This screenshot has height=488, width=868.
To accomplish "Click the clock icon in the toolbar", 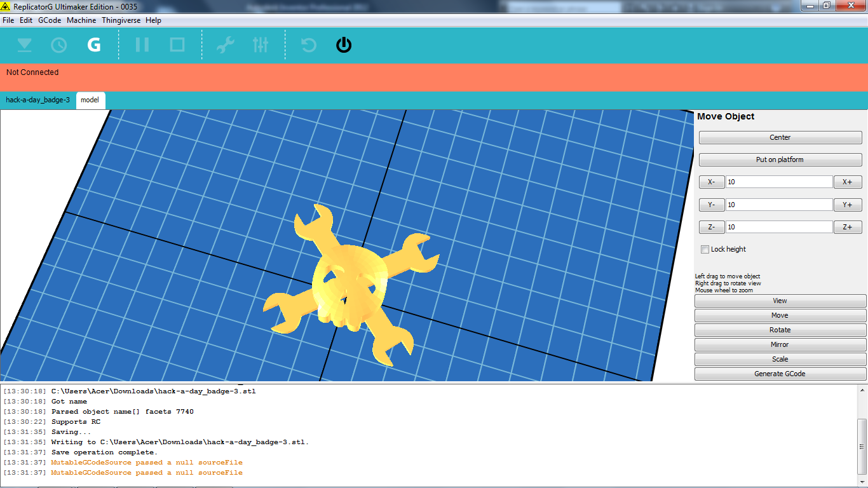I will [58, 45].
